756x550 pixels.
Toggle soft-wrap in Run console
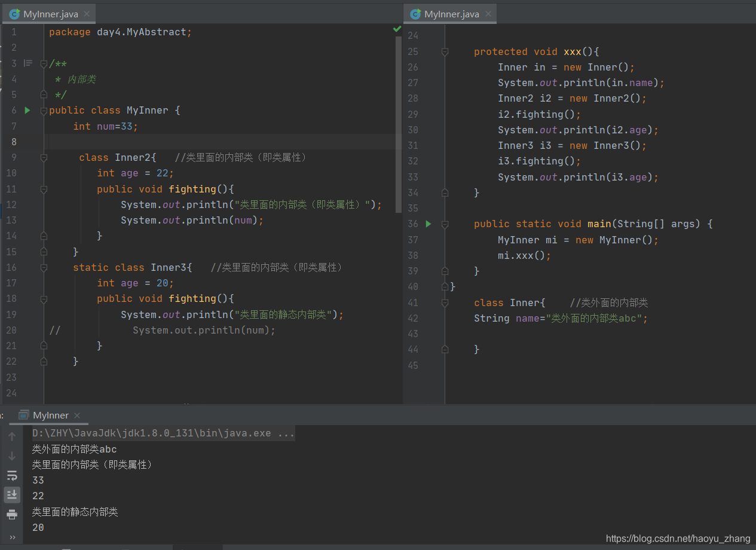(12, 476)
